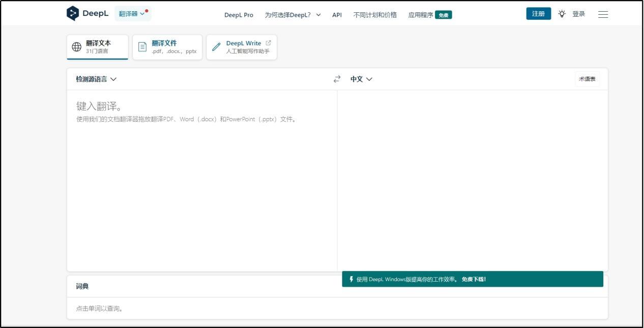
Task: Click external link icon beside DeepL Write
Action: click(x=269, y=43)
